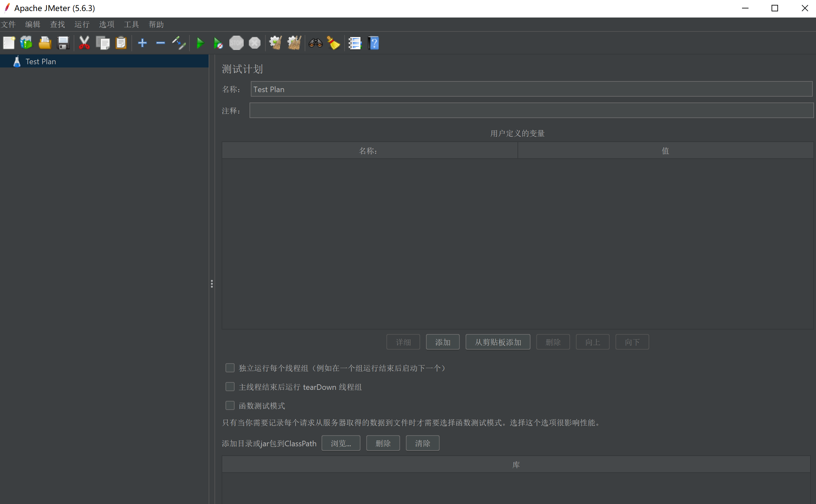Open the 编辑 menu

pos(33,24)
